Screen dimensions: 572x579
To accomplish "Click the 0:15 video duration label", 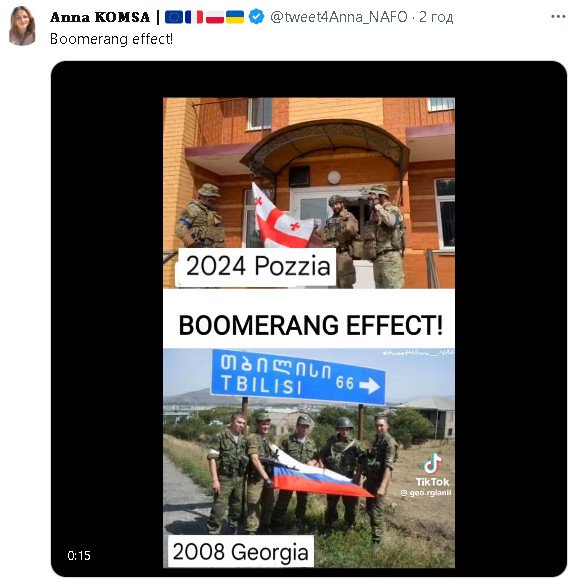I will 79,555.
